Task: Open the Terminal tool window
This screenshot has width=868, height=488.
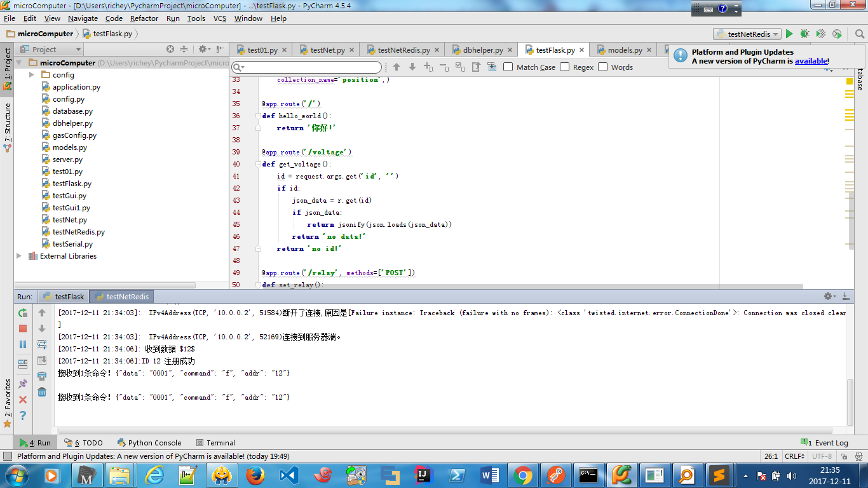Action: [215, 443]
